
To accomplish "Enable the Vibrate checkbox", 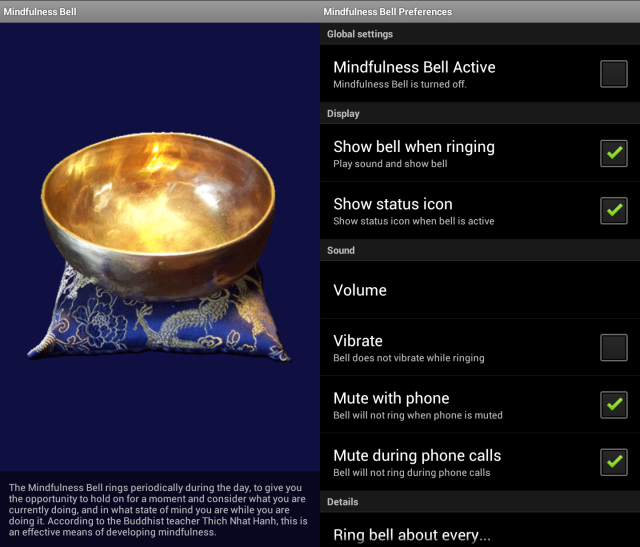I will click(x=613, y=347).
